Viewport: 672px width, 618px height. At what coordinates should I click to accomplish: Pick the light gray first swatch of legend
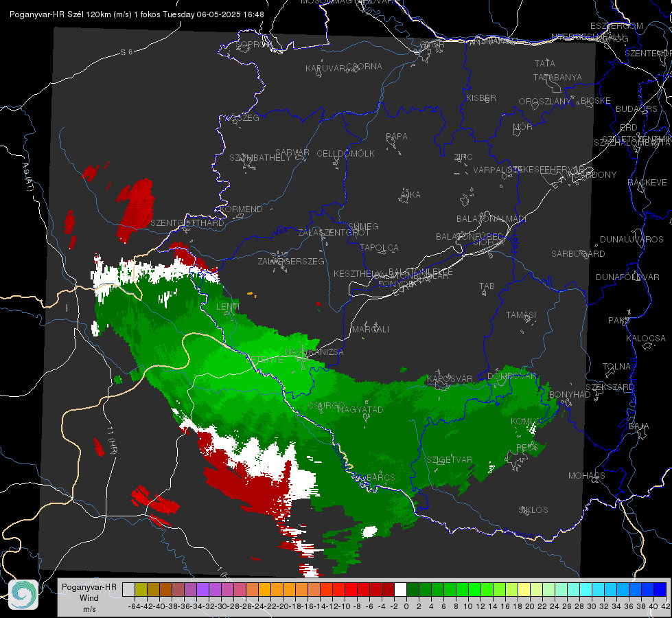[x=128, y=589]
